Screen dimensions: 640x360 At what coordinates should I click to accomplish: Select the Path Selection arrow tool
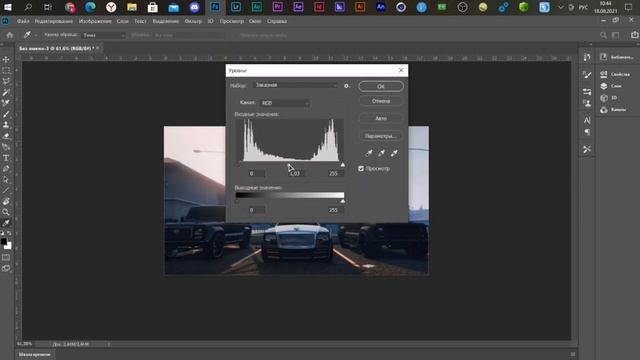[x=6, y=180]
